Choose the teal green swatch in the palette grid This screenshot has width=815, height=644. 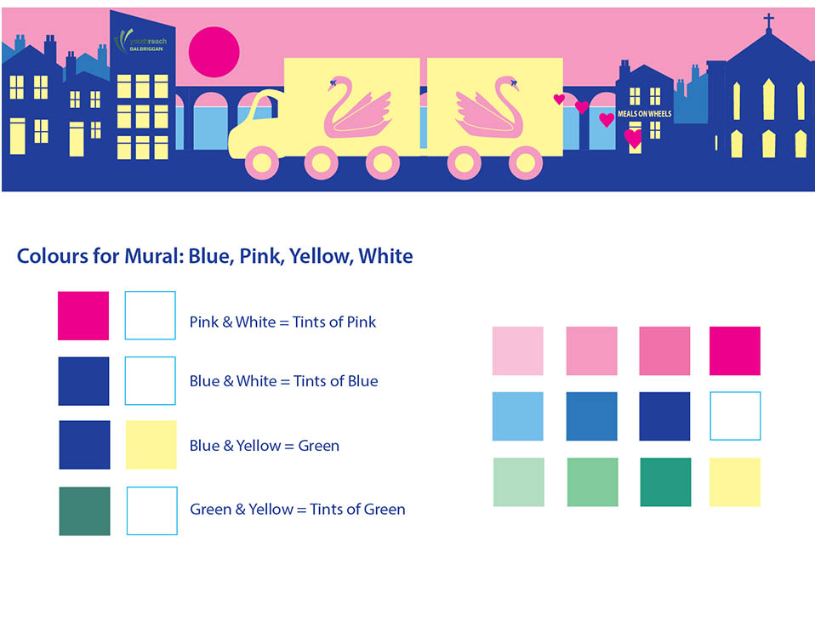point(665,482)
